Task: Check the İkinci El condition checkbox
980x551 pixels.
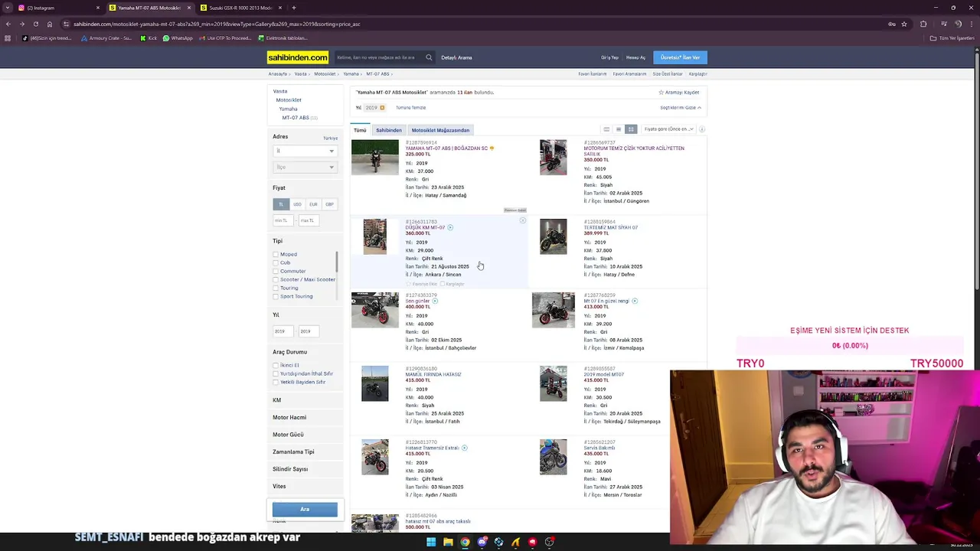Action: [276, 366]
